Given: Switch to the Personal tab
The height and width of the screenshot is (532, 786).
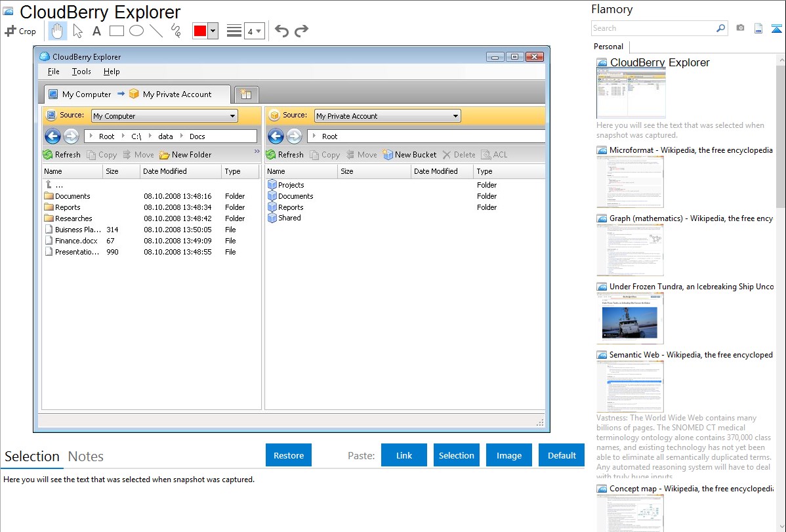Looking at the screenshot, I should 609,46.
